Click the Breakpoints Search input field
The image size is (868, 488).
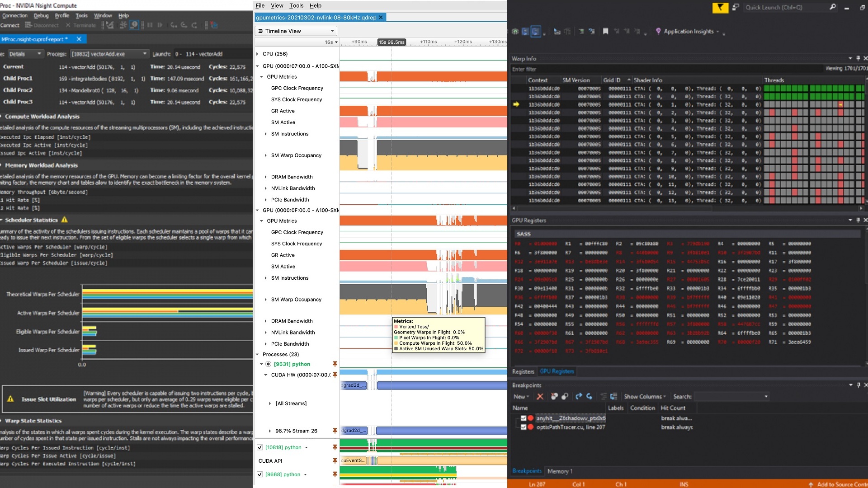pos(731,396)
